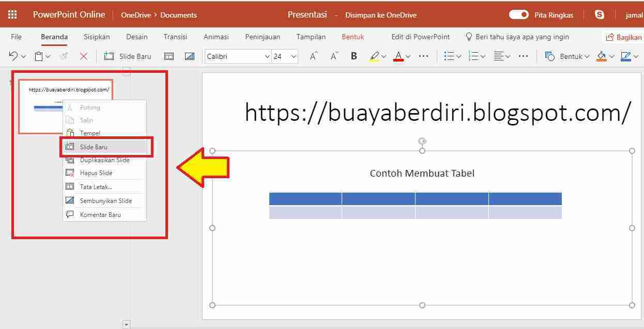This screenshot has width=644, height=329.
Task: Click the hide slide toolbar icon
Action: [190, 56]
